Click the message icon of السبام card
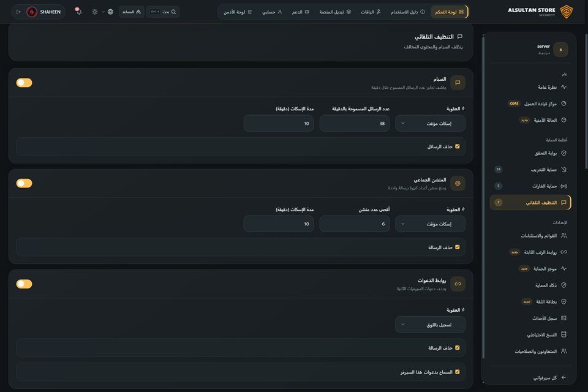 point(458,83)
